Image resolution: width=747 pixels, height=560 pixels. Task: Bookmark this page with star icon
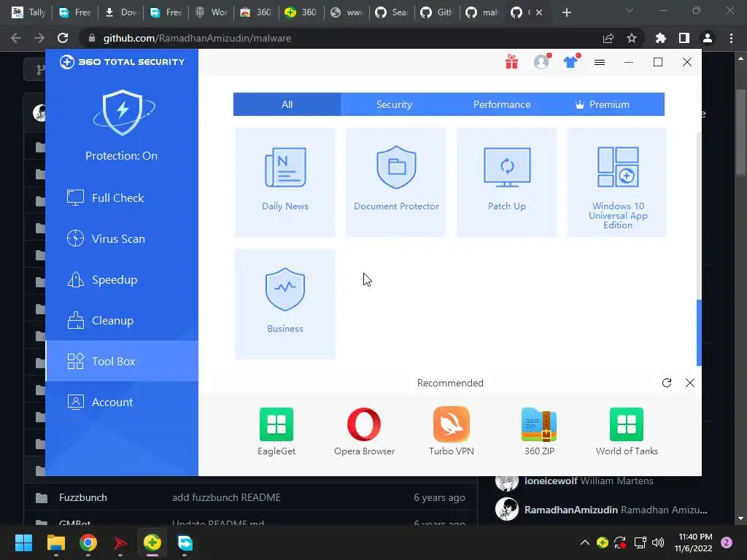[632, 38]
